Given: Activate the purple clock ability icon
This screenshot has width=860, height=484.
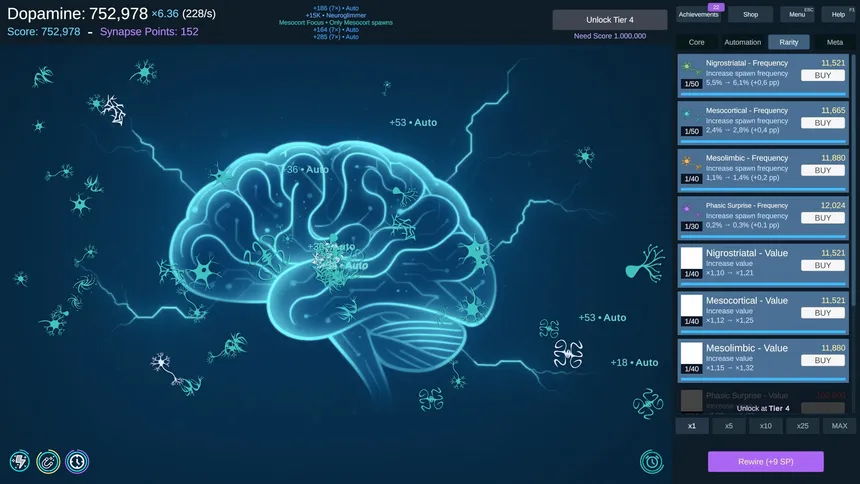Looking at the screenshot, I should click(77, 461).
